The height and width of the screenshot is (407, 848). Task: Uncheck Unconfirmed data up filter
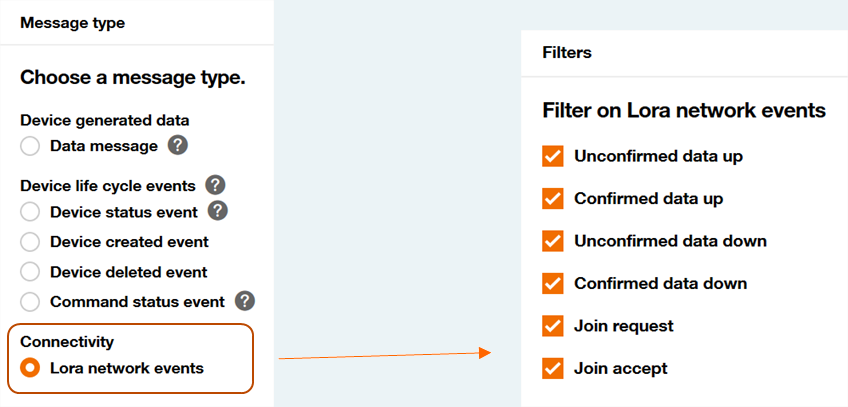pos(553,156)
